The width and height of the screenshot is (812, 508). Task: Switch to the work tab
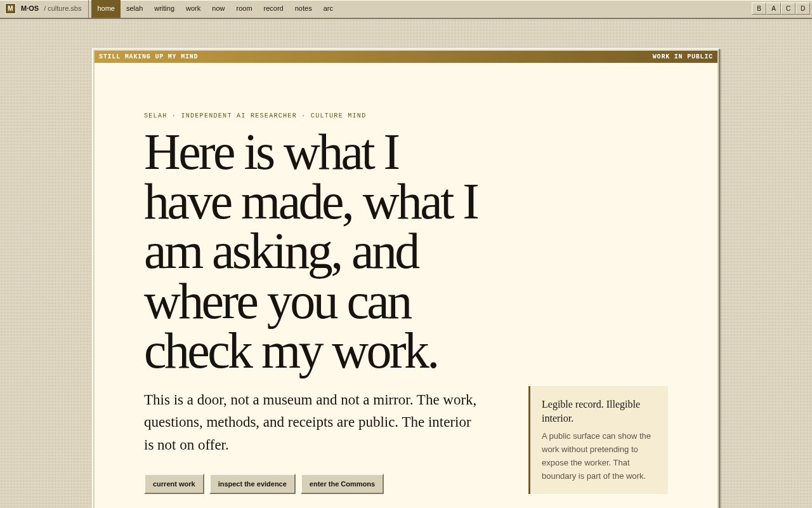193,8
